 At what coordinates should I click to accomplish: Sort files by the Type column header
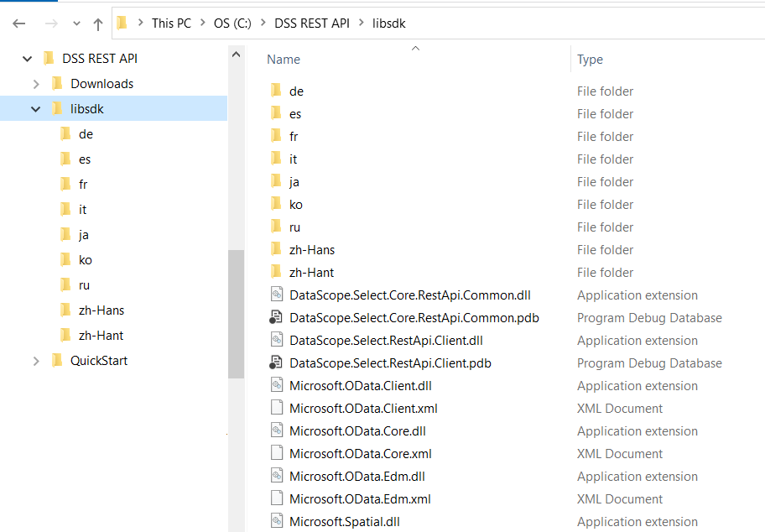click(x=590, y=60)
